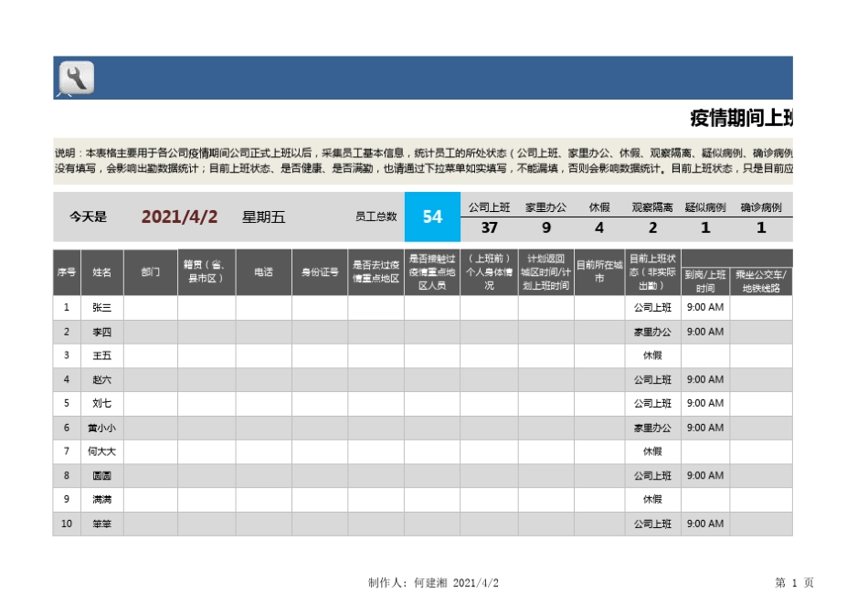868x614 pixels.
Task: Select name cell 张三
Action: 101,307
